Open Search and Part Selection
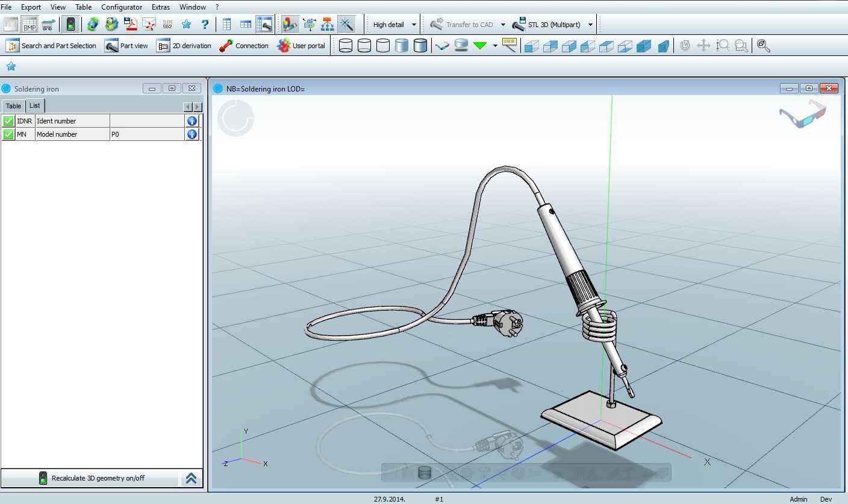 (52, 46)
